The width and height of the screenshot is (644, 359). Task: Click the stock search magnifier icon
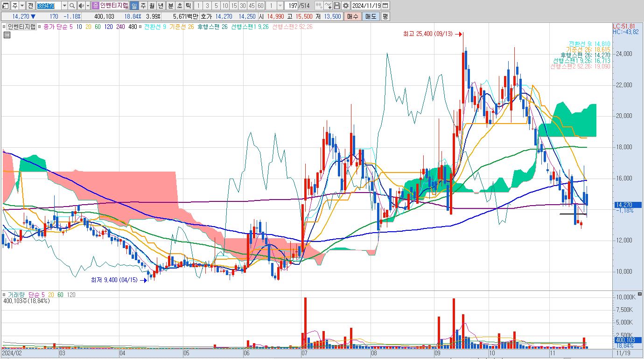coord(72,6)
